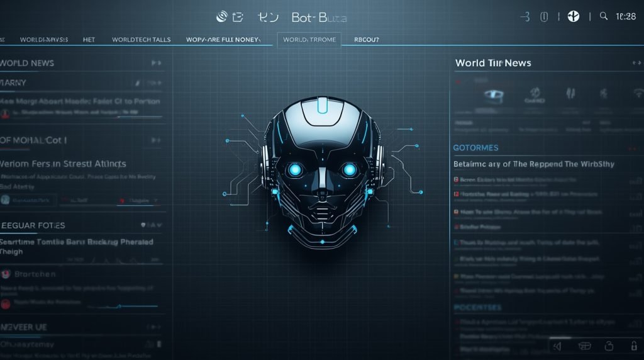Screen dimensions: 644x360
Task: Click the swirl logo icon beside Bot-Buzz title
Action: click(221, 17)
